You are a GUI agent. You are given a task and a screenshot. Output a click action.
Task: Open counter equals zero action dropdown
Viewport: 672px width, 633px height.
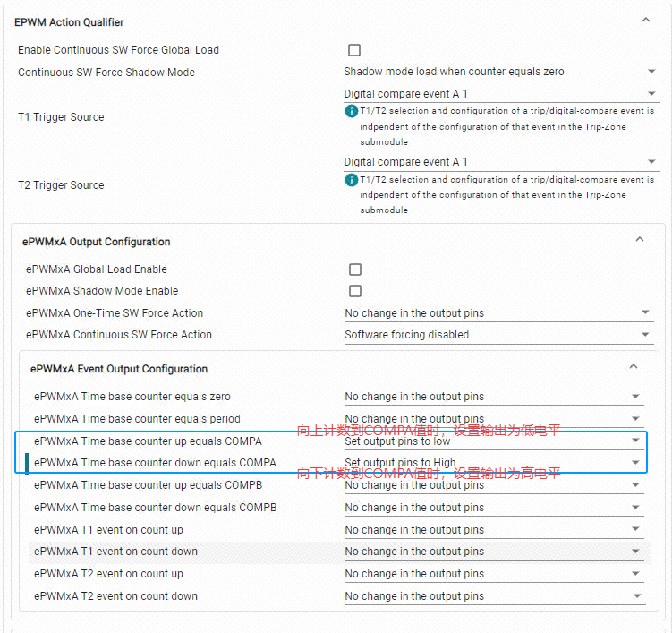click(x=494, y=397)
